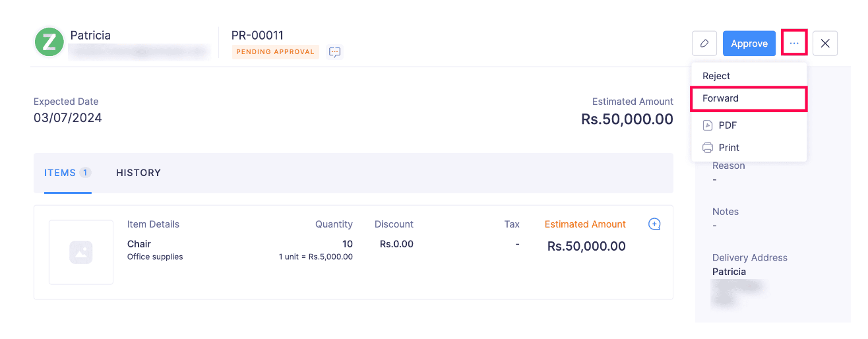Click the PENDING APPROVAL status badge

[276, 52]
